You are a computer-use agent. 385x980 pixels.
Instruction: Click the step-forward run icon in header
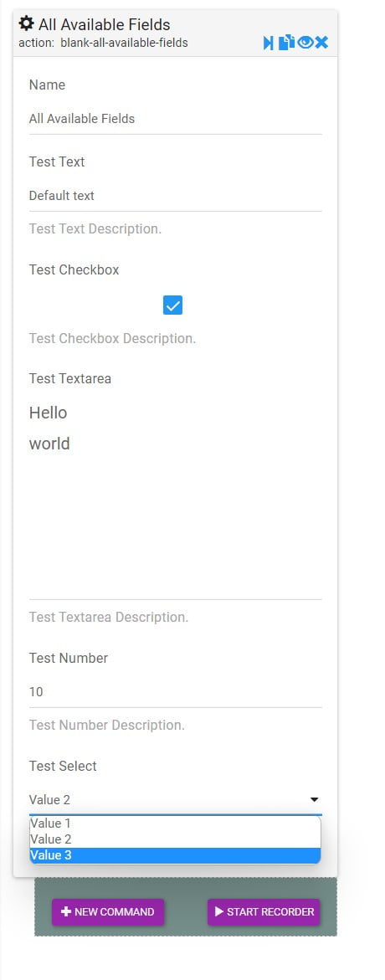[x=268, y=43]
